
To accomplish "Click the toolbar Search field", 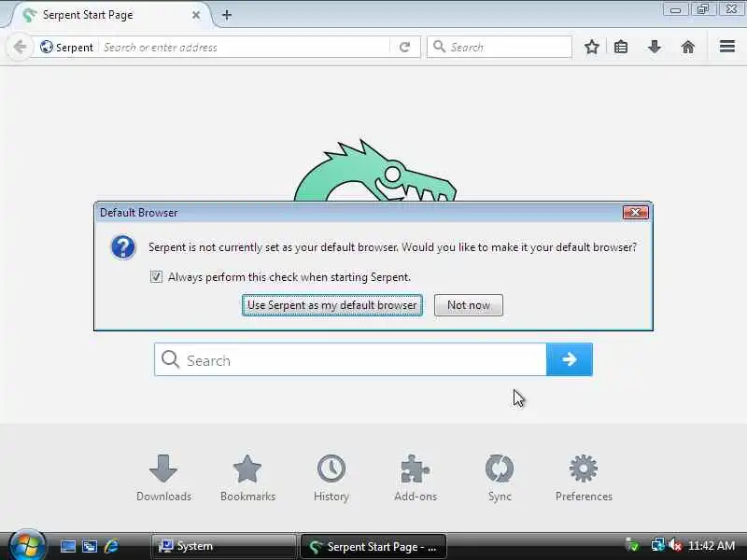I will pyautogui.click(x=500, y=47).
